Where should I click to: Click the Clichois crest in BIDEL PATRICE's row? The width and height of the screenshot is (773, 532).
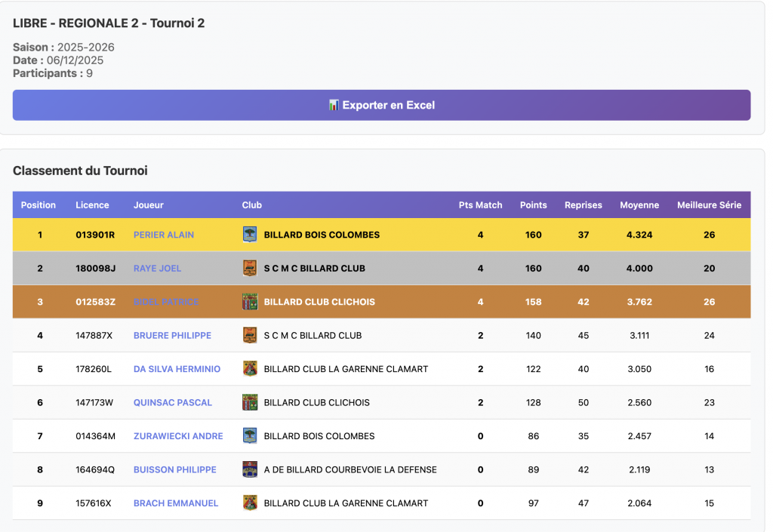(x=250, y=302)
